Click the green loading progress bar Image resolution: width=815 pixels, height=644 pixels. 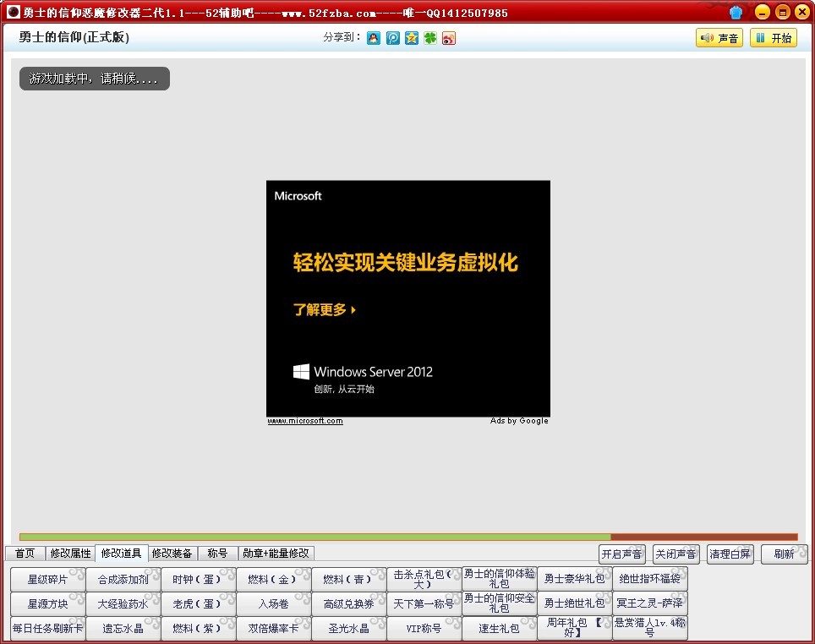(x=315, y=537)
